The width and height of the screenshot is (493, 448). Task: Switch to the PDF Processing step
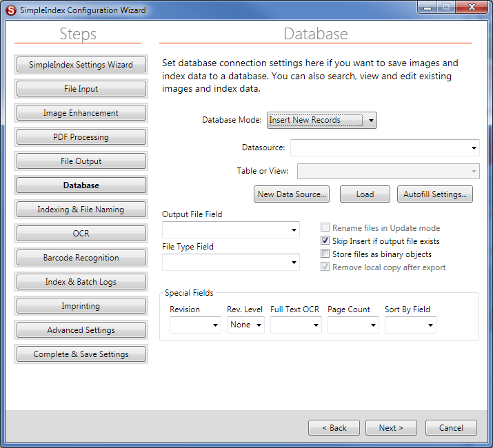pyautogui.click(x=81, y=137)
